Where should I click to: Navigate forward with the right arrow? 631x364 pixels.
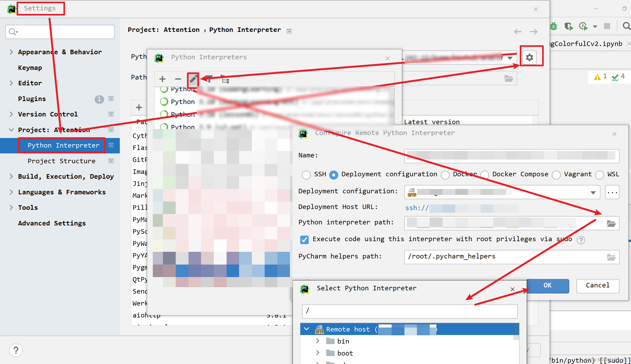pyautogui.click(x=534, y=32)
